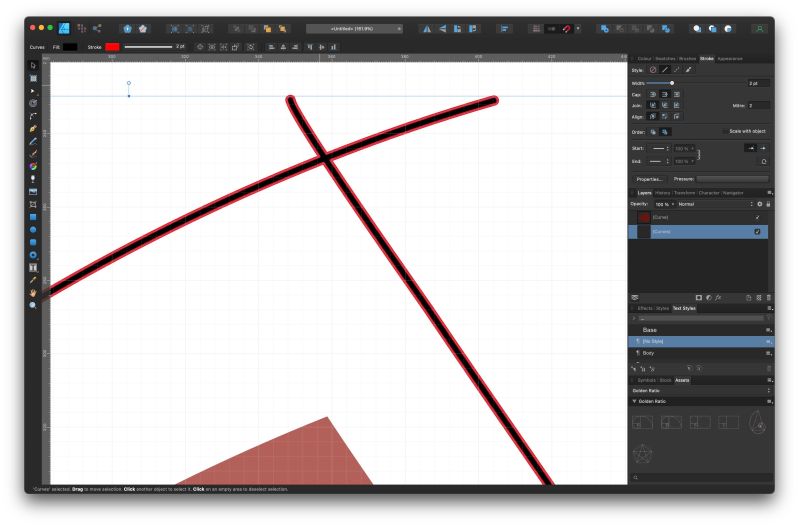The height and width of the screenshot is (526, 799).
Task: Choose the Round join option
Action: (x=652, y=105)
